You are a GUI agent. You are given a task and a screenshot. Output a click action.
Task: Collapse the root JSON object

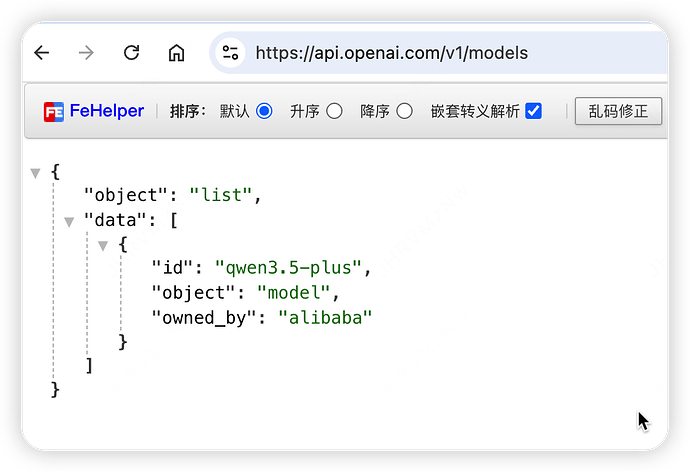pyautogui.click(x=36, y=173)
